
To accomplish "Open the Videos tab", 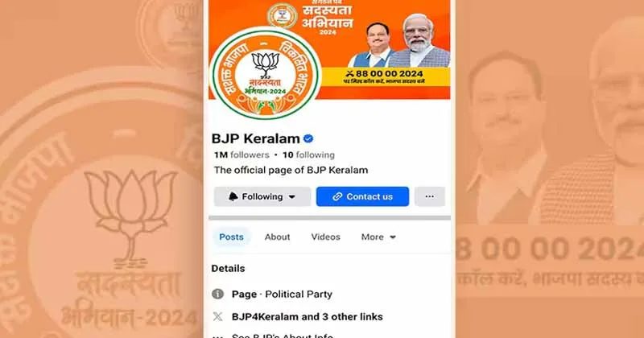I will (326, 237).
